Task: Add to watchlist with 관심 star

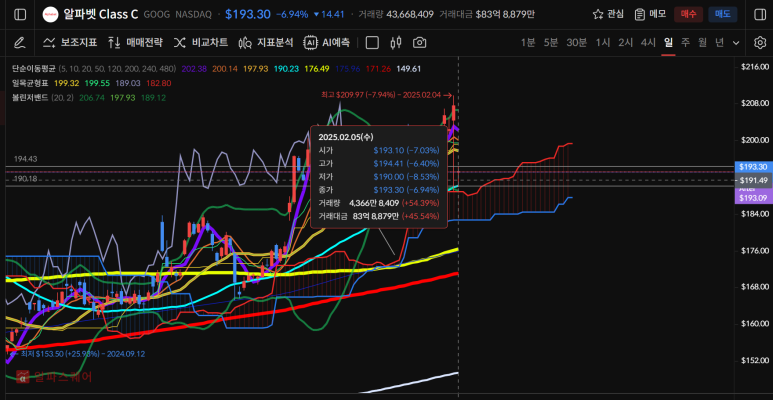Action: [x=608, y=14]
